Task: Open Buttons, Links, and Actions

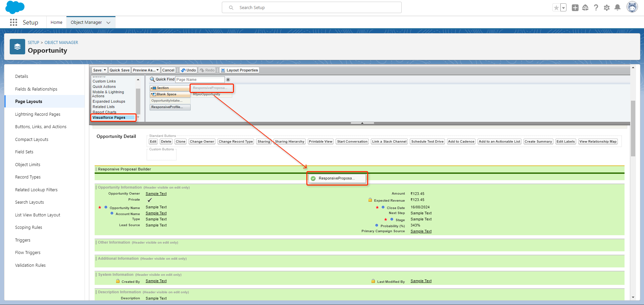Action: pyautogui.click(x=41, y=127)
